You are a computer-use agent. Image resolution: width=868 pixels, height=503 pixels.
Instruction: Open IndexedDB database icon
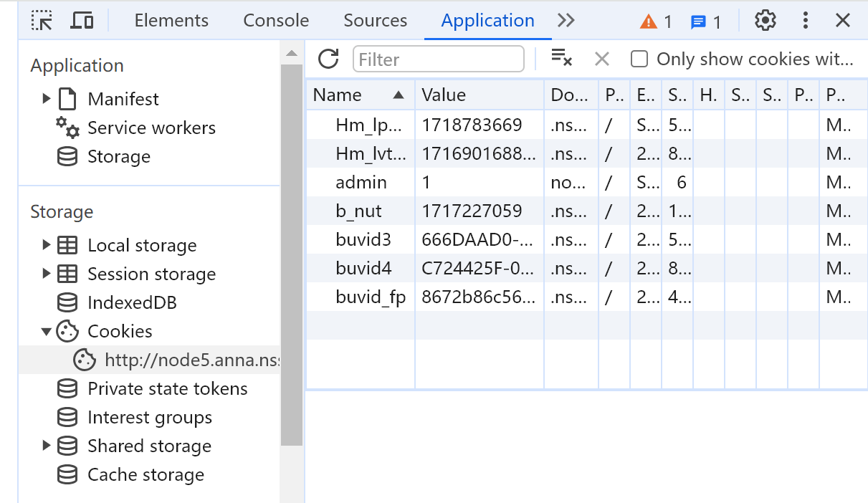tap(67, 302)
